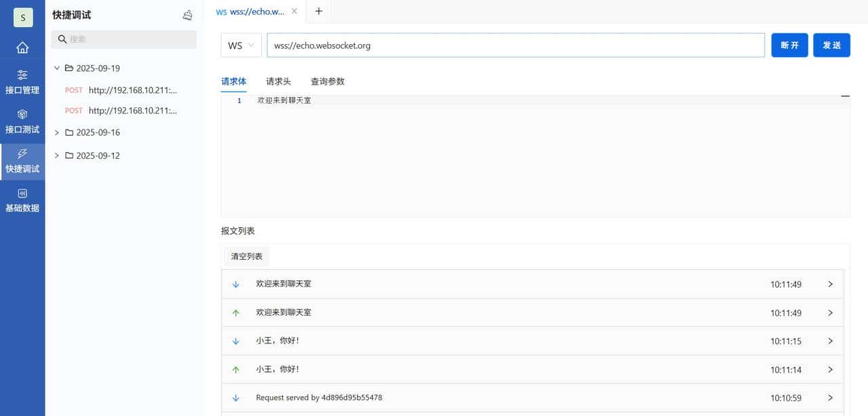
Task: Click the magnifier icon in the search box
Action: [x=62, y=39]
